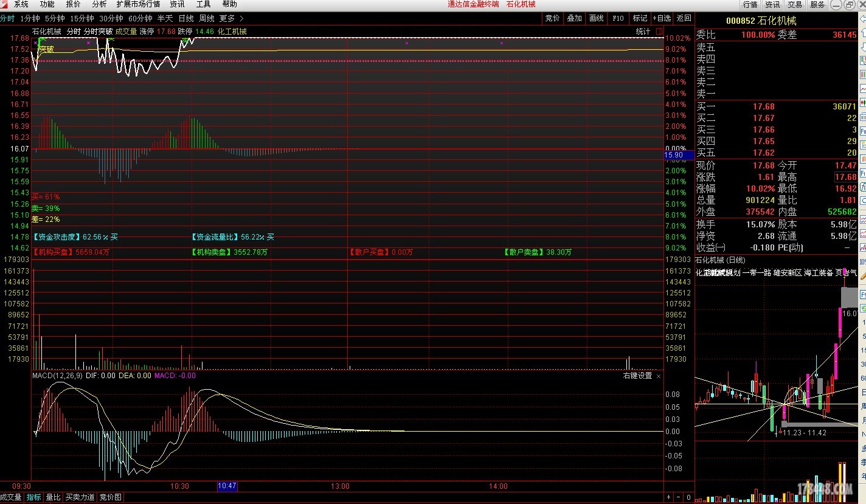This screenshot has width=866, height=504.
Task: Click stock title 000852 石化机械
Action: click(761, 21)
